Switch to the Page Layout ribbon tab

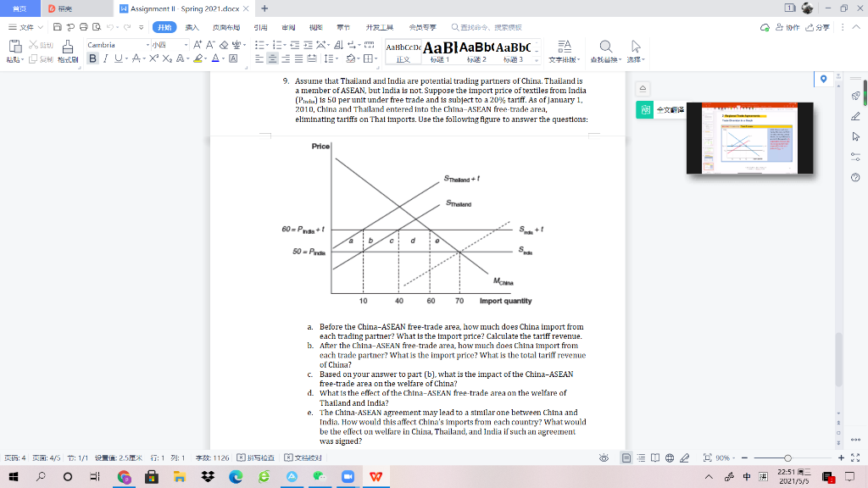tap(226, 27)
